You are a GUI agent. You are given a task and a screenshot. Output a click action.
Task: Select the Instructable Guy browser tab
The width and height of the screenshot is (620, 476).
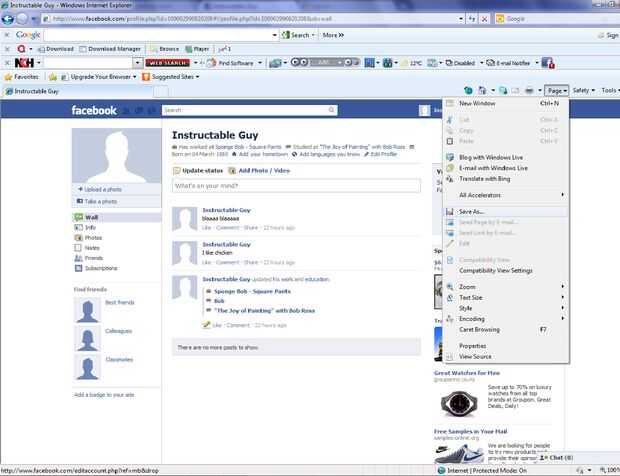pyautogui.click(x=78, y=91)
